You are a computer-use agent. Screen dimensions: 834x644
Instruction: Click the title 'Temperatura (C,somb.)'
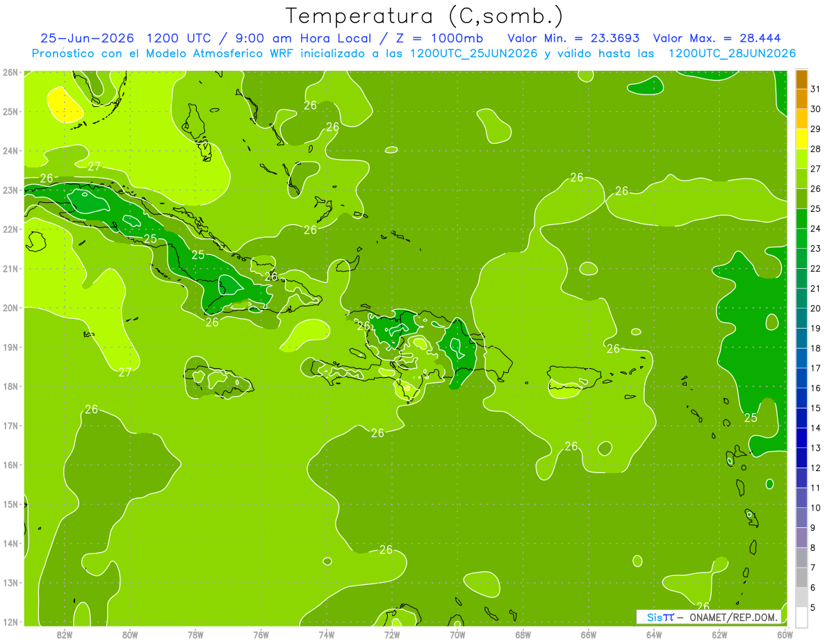pyautogui.click(x=424, y=16)
